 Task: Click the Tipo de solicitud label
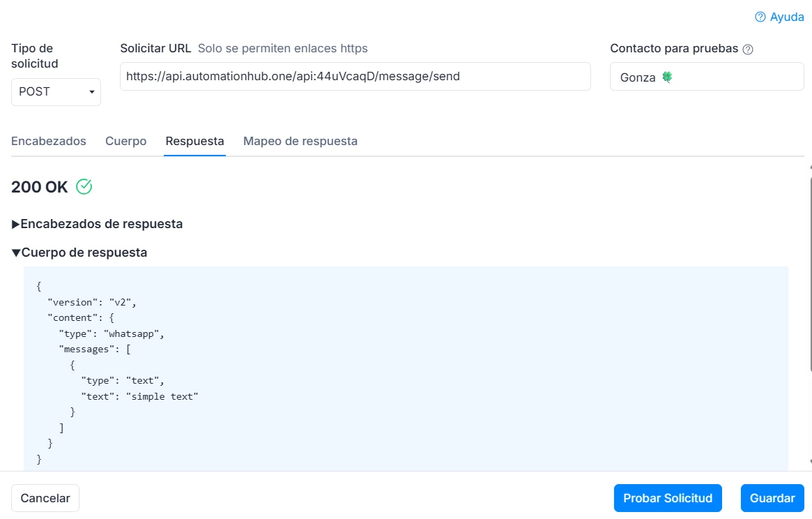click(x=35, y=56)
